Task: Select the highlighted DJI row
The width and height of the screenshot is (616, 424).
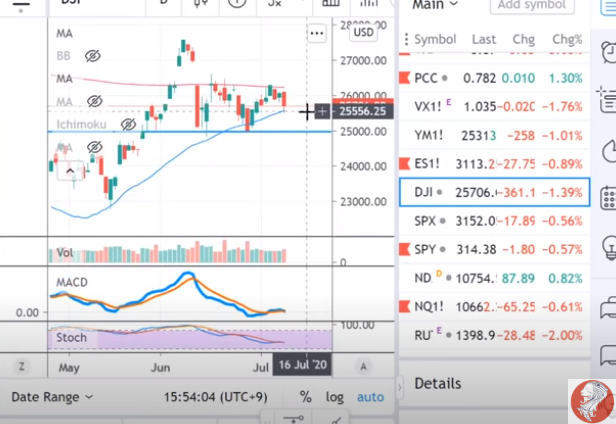Action: pos(494,192)
